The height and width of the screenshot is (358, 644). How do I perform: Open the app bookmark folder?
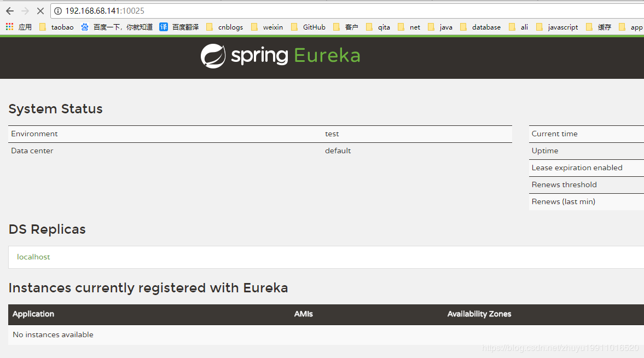click(631, 27)
